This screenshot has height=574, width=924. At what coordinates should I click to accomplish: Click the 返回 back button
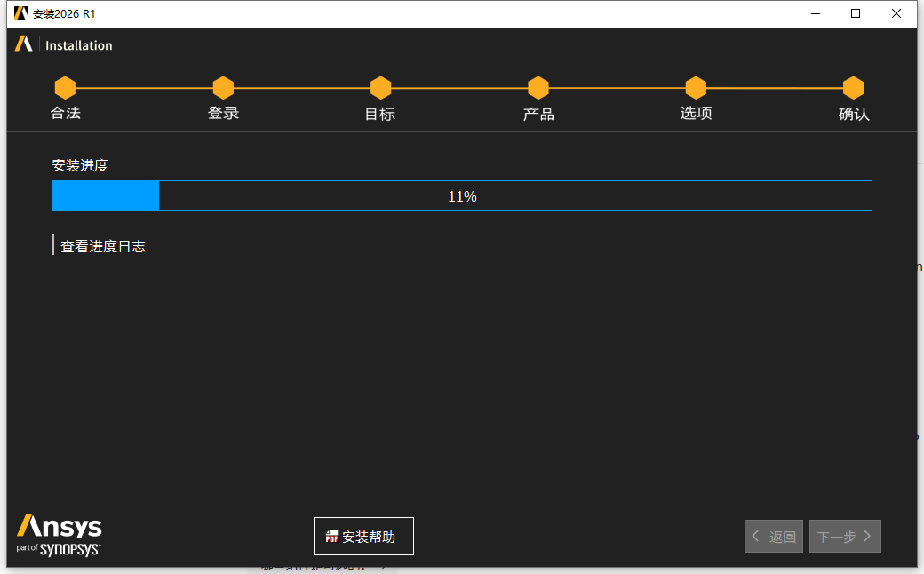pyautogui.click(x=773, y=536)
